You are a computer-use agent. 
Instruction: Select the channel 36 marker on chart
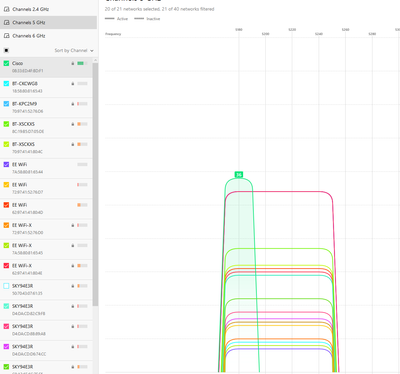pyautogui.click(x=239, y=175)
